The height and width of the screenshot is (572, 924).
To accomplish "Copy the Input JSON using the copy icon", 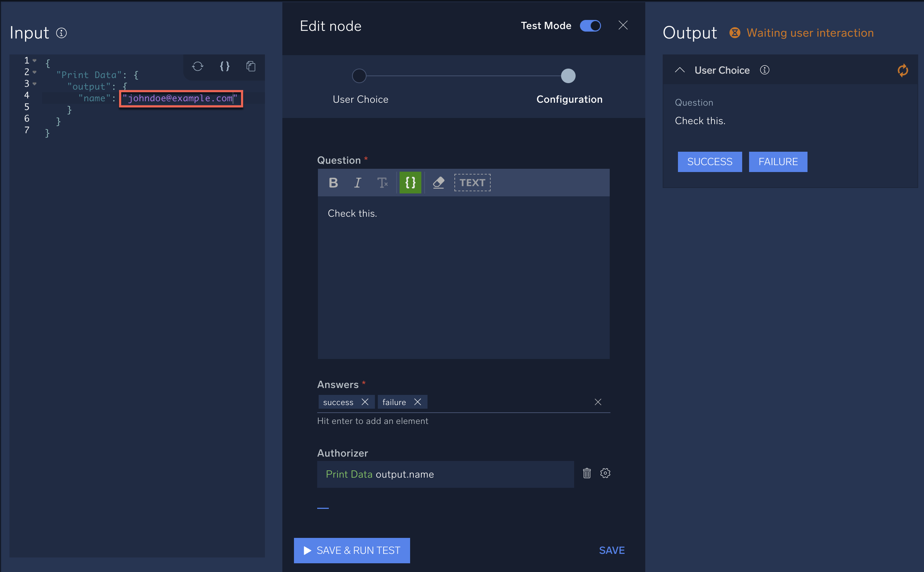I will coord(251,66).
